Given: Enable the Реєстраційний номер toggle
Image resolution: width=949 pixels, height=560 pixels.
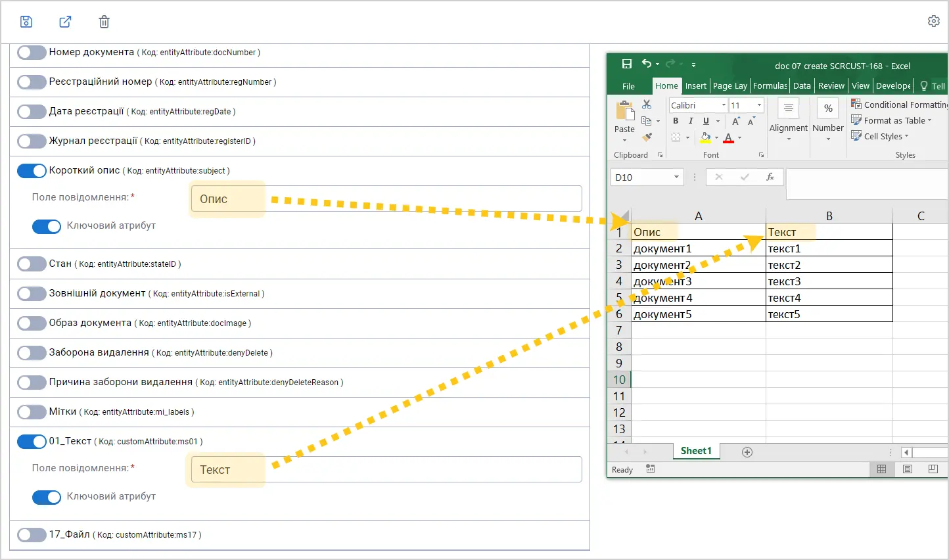Looking at the screenshot, I should pyautogui.click(x=32, y=82).
